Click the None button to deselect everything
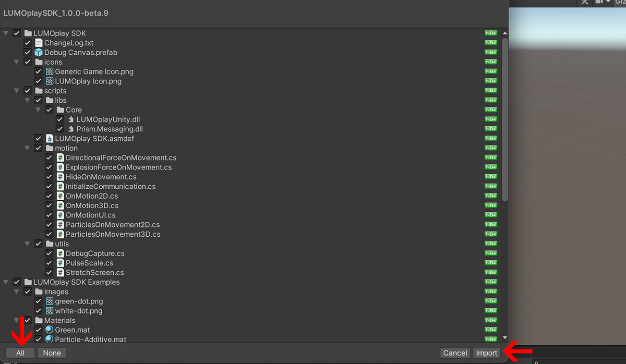This screenshot has width=626, height=364. (x=52, y=353)
